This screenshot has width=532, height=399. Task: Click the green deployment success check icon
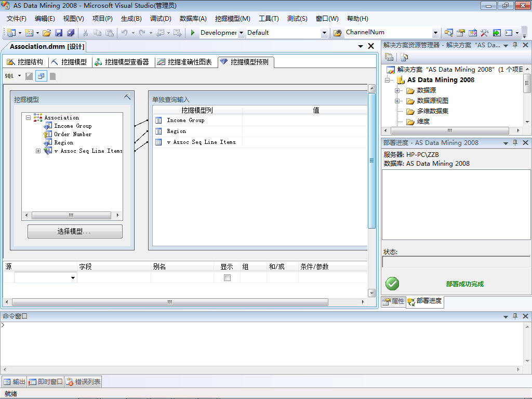pyautogui.click(x=392, y=284)
